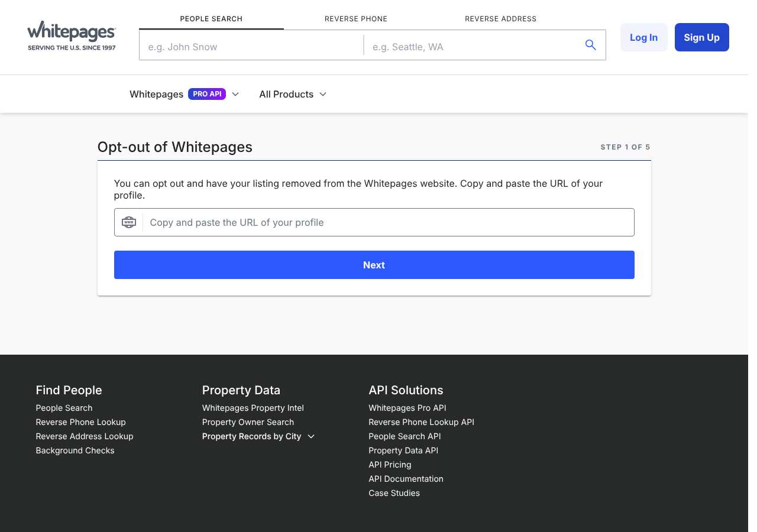Click the Opt-out of Whitepages heading
This screenshot has height=532, width=757.
pyautogui.click(x=175, y=147)
